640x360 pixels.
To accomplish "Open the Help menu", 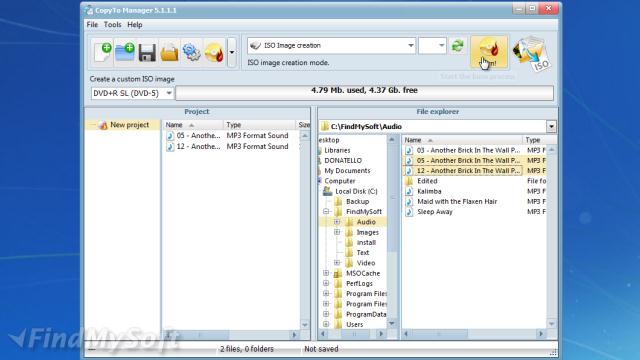I will tap(135, 24).
